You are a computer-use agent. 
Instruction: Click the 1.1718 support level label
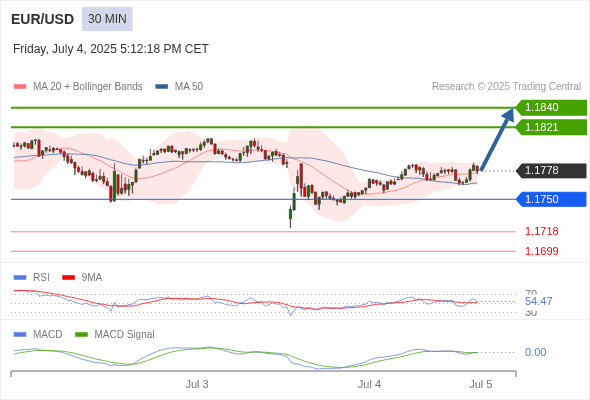click(x=541, y=231)
